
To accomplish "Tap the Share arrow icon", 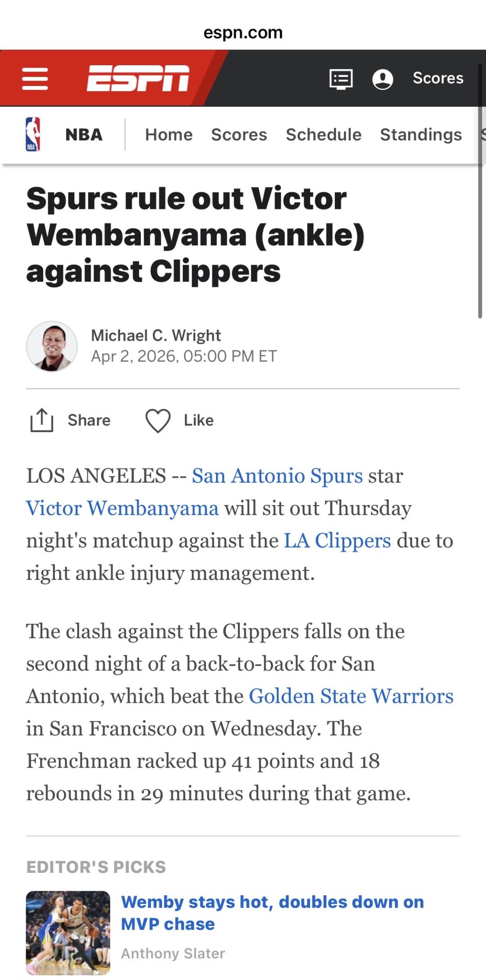I will (x=42, y=420).
